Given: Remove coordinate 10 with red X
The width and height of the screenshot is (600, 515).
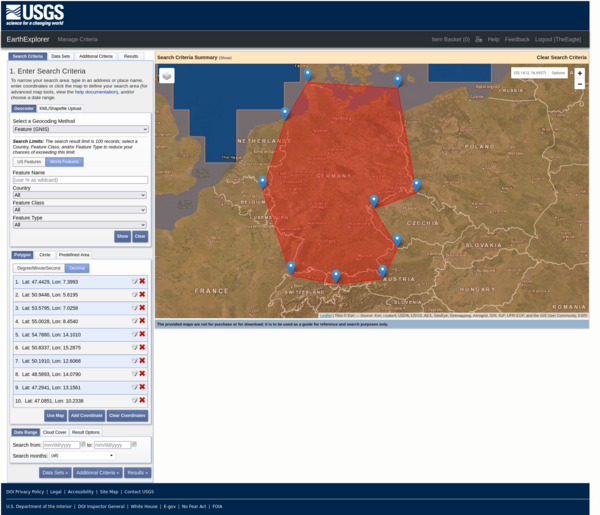Looking at the screenshot, I should coord(142,400).
